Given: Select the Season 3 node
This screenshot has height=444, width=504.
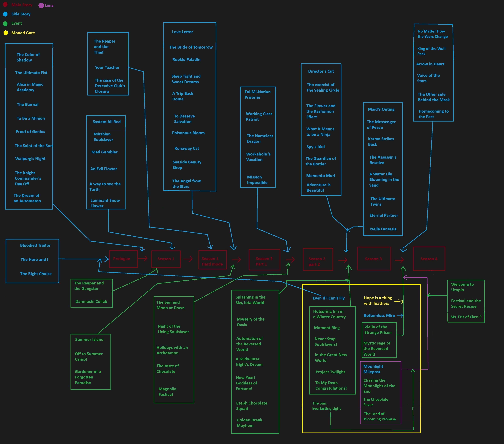Looking at the screenshot, I should pyautogui.click(x=374, y=259).
